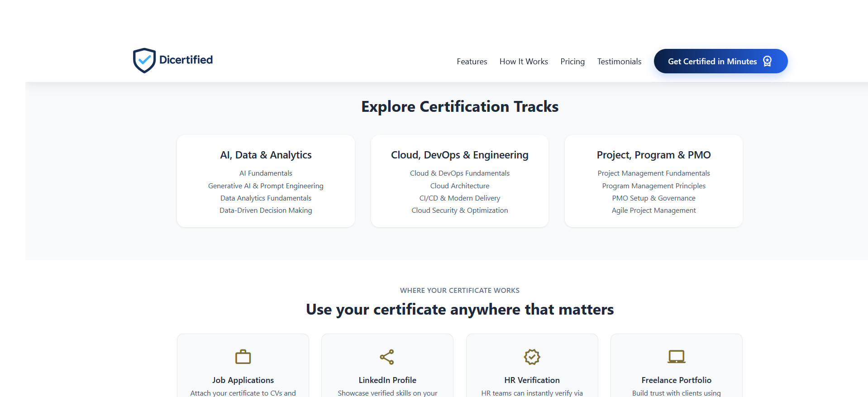This screenshot has height=397, width=868.
Task: Click Use your certificate anywhere that matters heading
Action: coord(460,310)
